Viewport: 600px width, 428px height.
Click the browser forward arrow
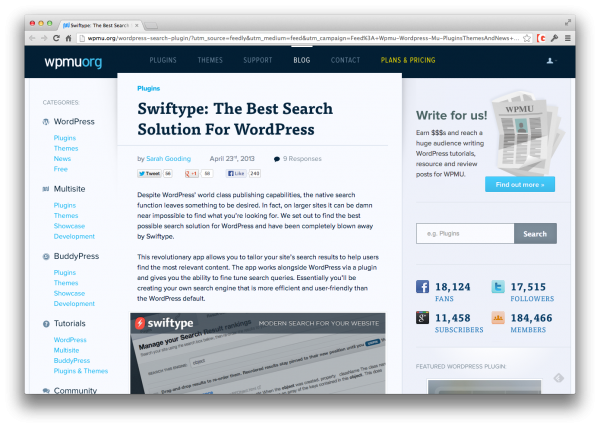pyautogui.click(x=44, y=38)
